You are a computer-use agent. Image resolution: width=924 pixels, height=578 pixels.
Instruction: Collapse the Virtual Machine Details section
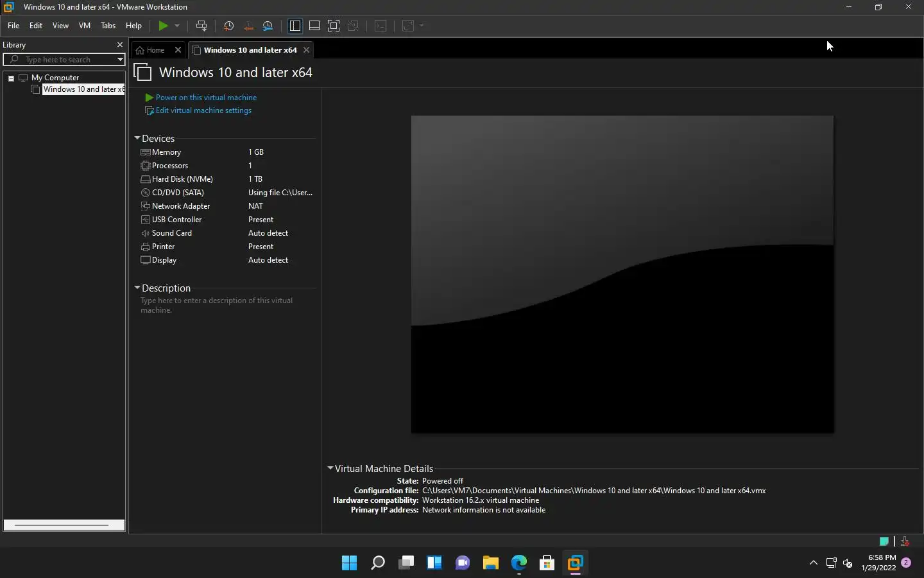[330, 468]
